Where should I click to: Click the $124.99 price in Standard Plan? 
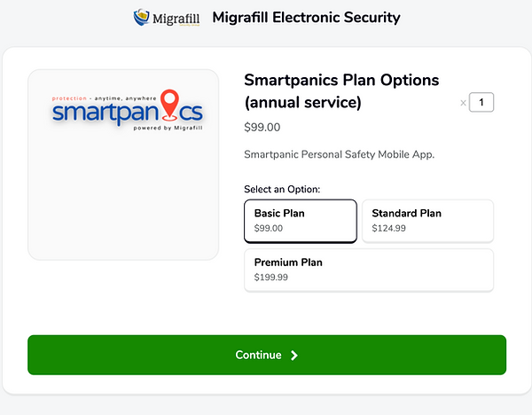click(390, 228)
